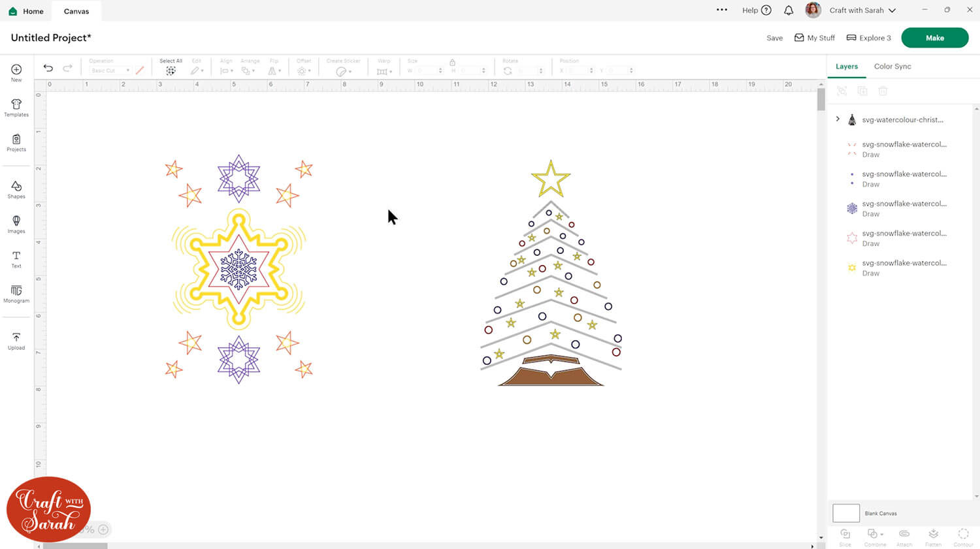Viewport: 980px width, 549px height.
Task: Click the green Make button
Action: pos(934,38)
